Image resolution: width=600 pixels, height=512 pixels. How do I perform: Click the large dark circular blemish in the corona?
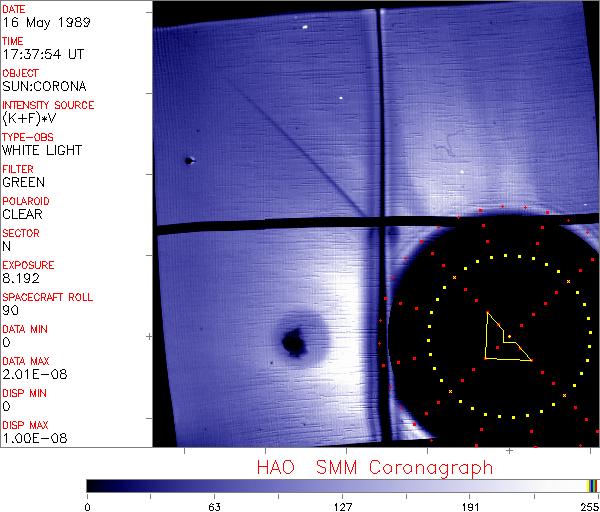[294, 343]
